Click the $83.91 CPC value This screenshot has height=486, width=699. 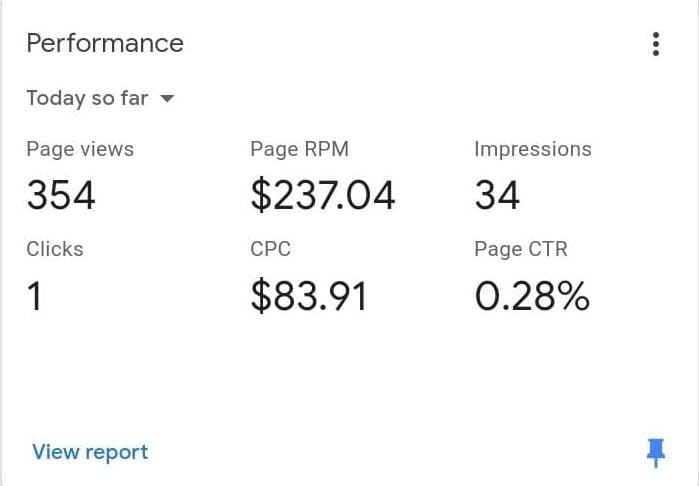pyautogui.click(x=308, y=296)
